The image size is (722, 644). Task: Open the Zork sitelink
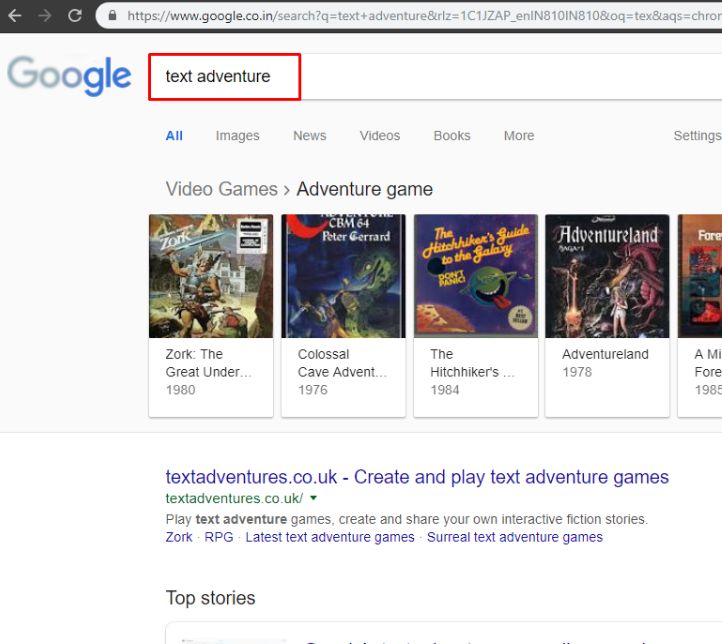[x=179, y=537]
